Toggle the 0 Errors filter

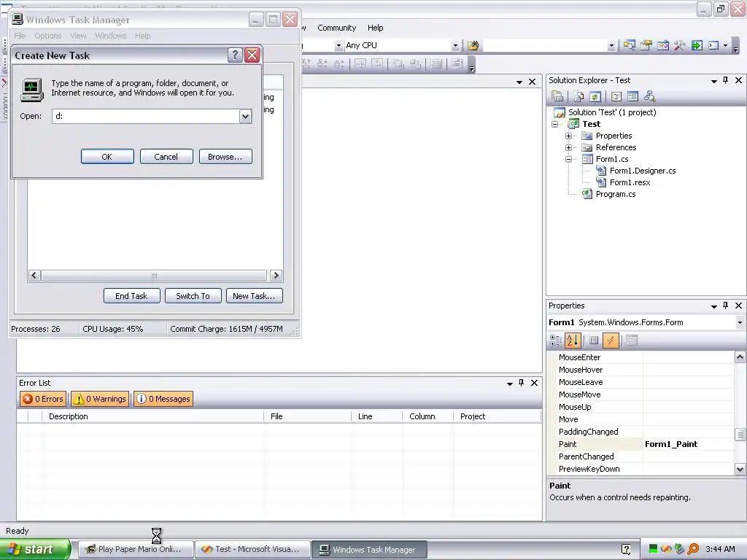coord(43,399)
